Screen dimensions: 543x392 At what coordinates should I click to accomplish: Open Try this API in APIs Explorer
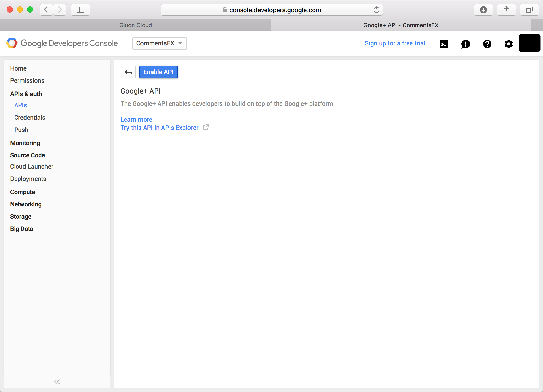pos(159,128)
